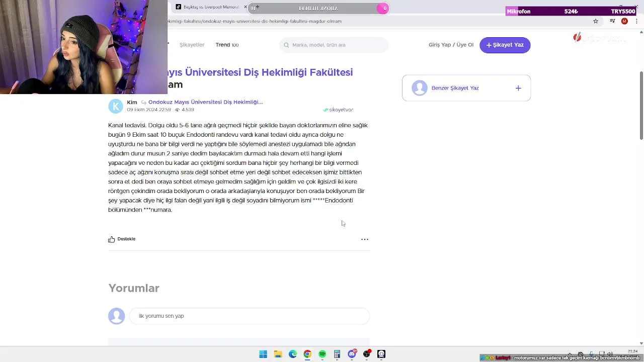Click the Destekle label
Image resolution: width=644 pixels, height=362 pixels.
(126, 239)
